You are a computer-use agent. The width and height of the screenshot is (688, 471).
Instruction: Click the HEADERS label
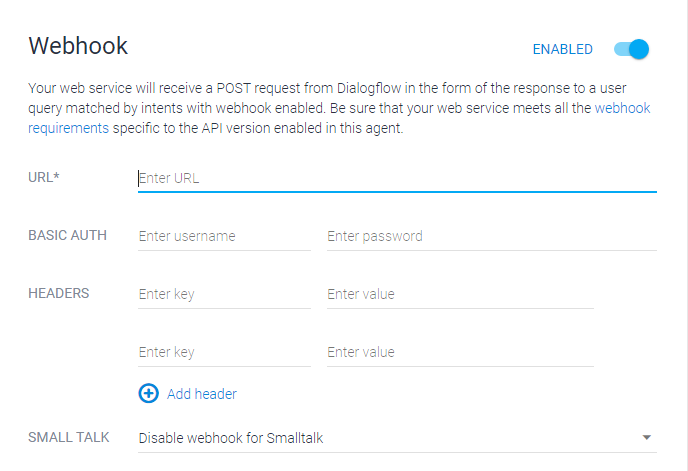59,293
